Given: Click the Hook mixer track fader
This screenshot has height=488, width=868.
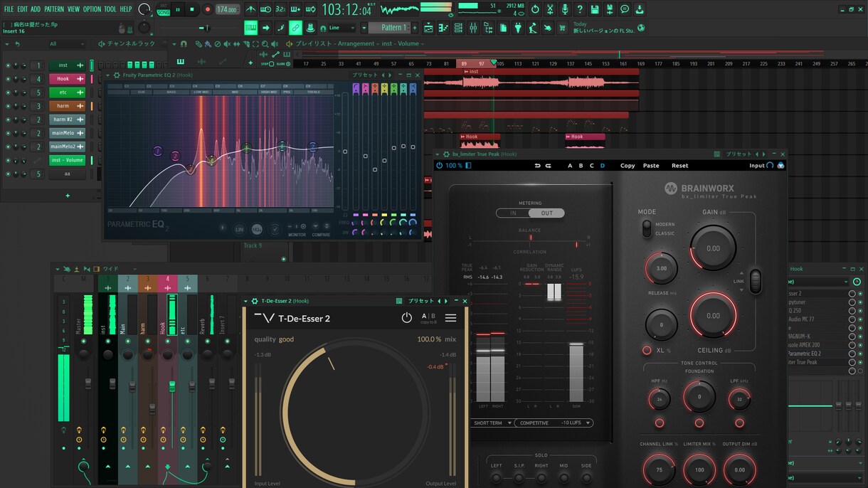Looking at the screenshot, I should pyautogui.click(x=171, y=388).
